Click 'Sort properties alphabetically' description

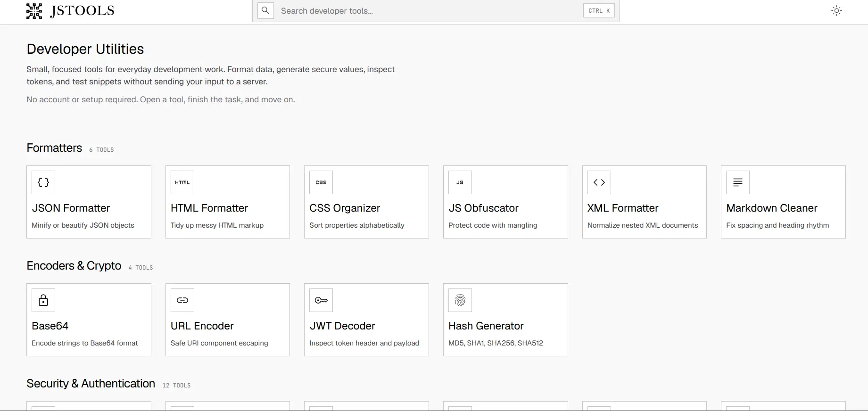357,225
